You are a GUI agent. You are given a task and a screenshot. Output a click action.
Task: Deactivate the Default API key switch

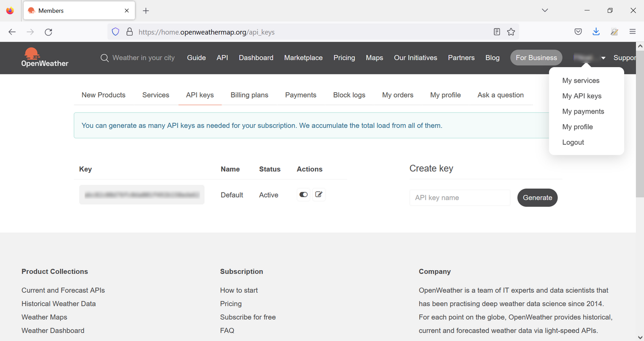tap(303, 194)
